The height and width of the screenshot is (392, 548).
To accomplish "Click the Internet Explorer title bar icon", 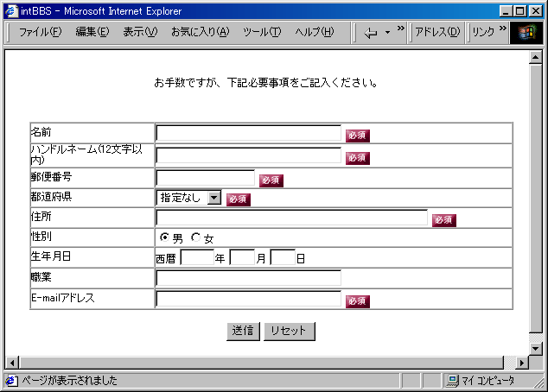I will tap(11, 11).
